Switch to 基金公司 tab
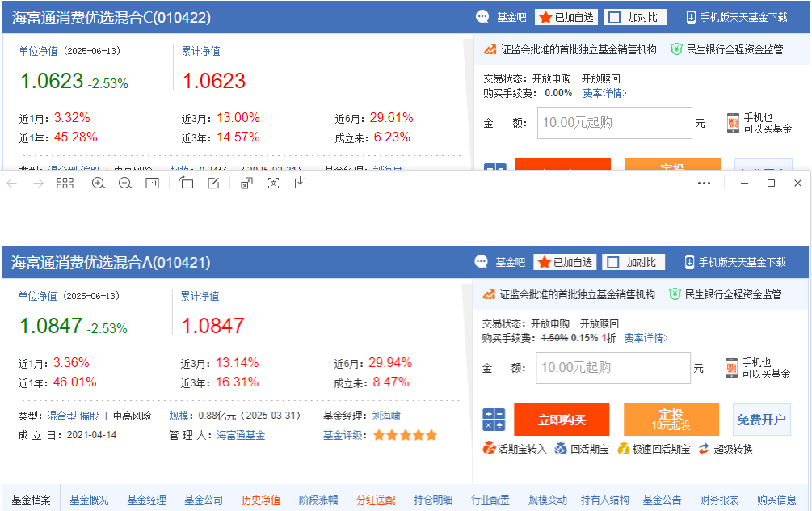Image resolution: width=812 pixels, height=511 pixels. (x=204, y=500)
